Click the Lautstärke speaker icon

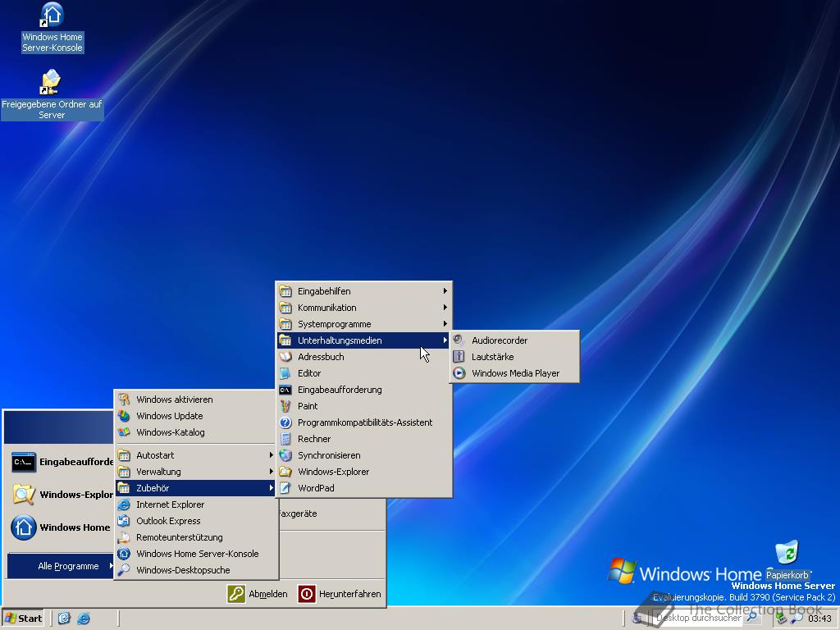tap(459, 357)
